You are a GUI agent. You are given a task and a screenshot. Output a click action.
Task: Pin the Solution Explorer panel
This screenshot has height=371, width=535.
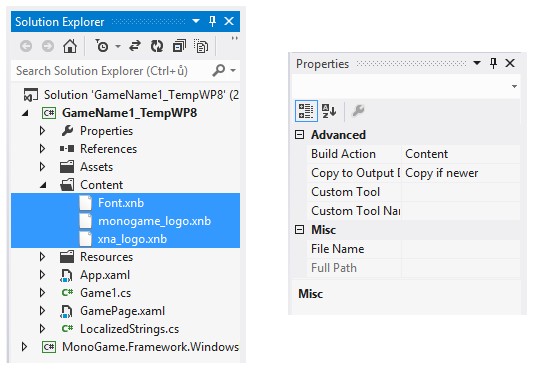(x=212, y=21)
